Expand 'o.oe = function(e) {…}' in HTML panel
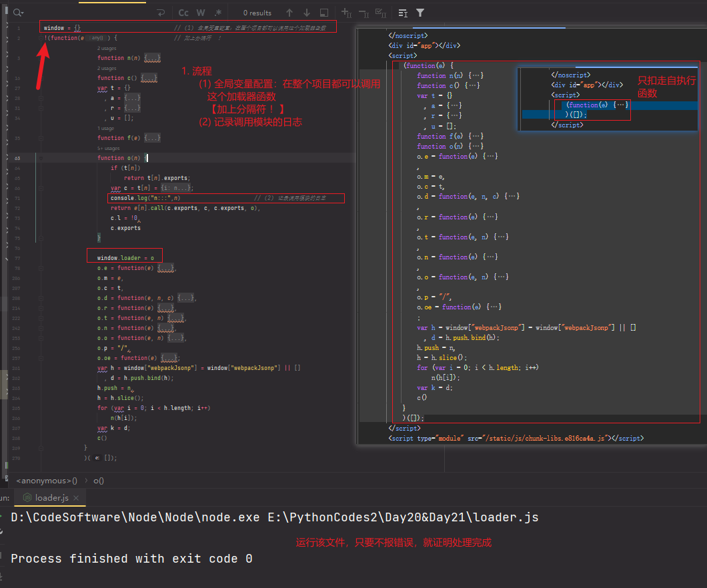 (459, 307)
